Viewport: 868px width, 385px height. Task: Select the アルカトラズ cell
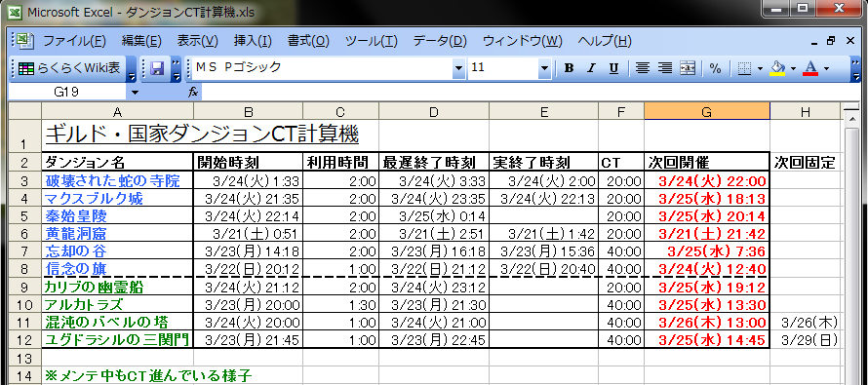117,305
